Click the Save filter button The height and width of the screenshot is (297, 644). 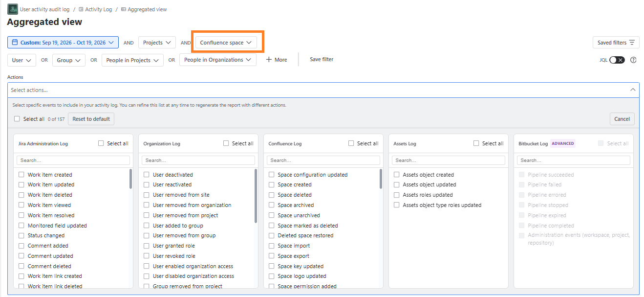322,60
